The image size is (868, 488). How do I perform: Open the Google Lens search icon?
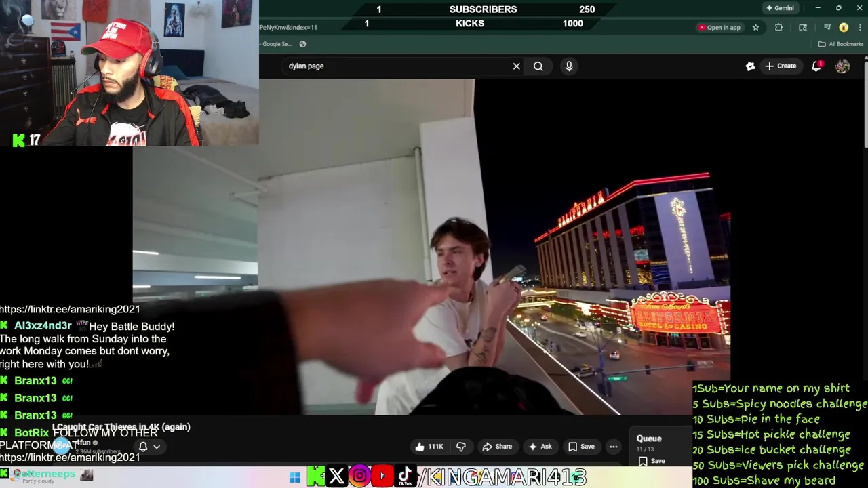pyautogui.click(x=803, y=28)
